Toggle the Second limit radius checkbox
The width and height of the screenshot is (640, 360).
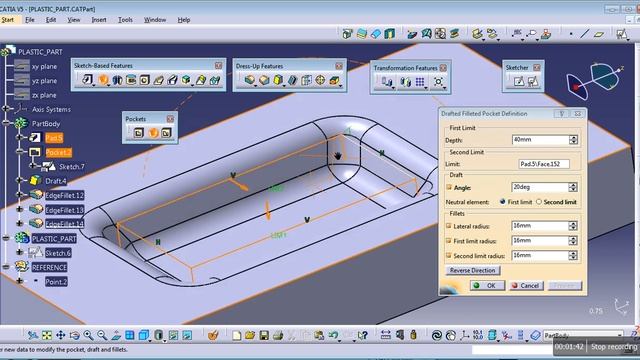(449, 256)
